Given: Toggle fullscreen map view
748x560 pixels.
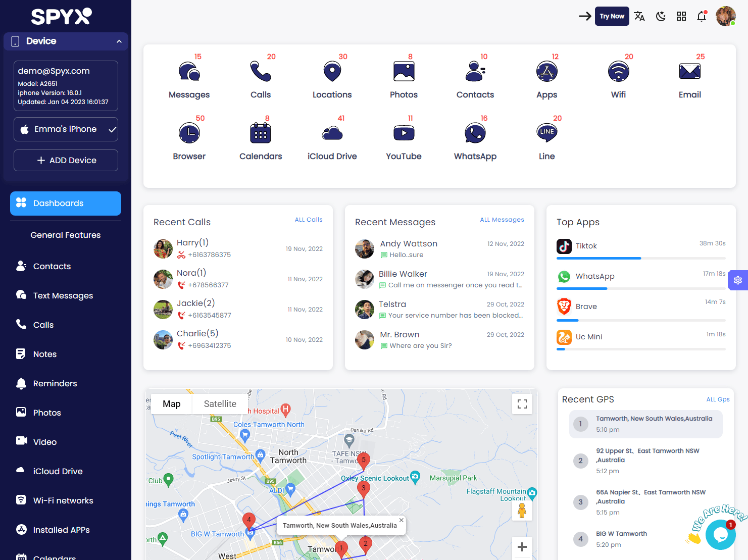Looking at the screenshot, I should 522,404.
